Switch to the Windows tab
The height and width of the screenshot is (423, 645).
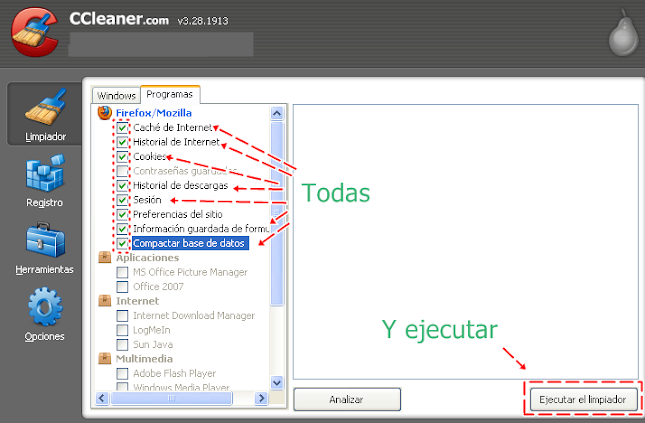point(116,95)
